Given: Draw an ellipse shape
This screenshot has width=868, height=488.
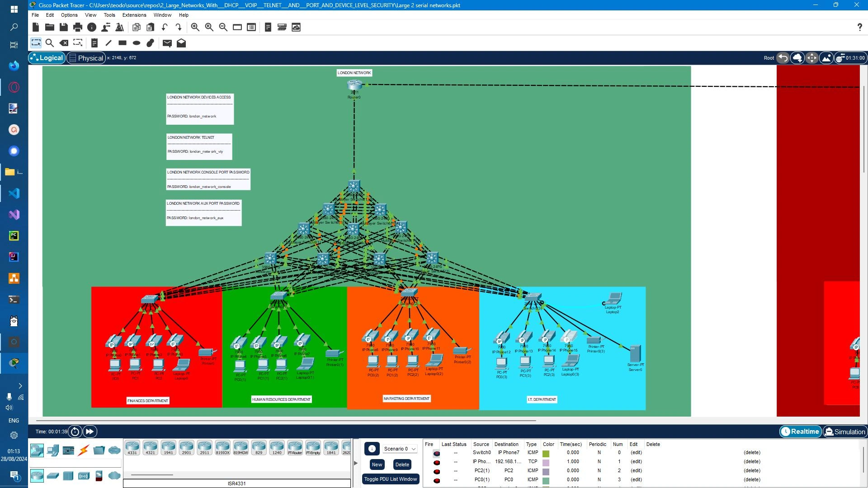Looking at the screenshot, I should tap(137, 43).
